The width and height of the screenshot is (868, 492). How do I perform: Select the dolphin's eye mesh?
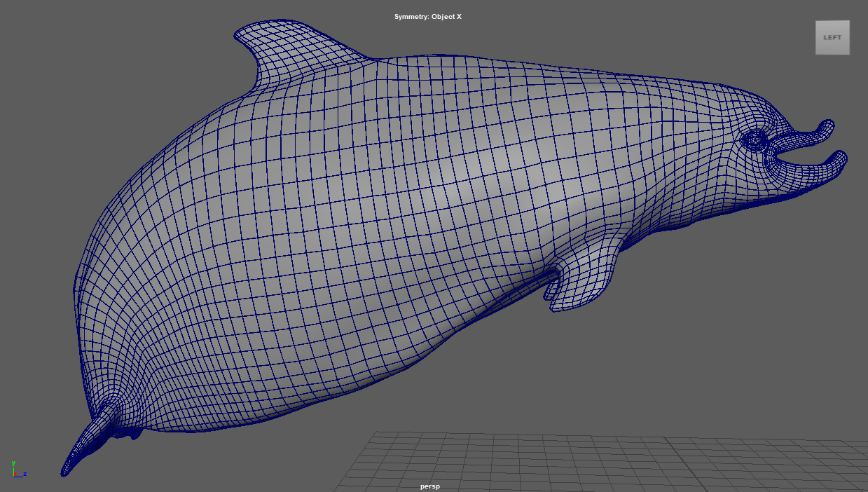(x=755, y=139)
